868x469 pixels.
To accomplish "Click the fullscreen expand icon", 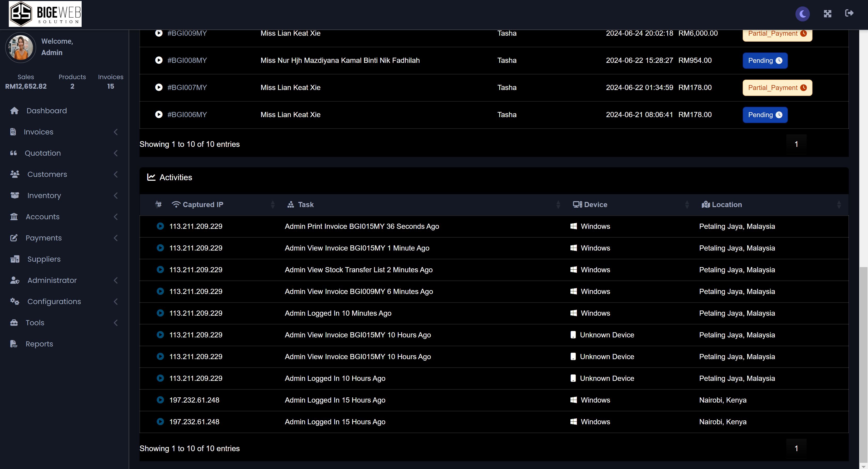I will [827, 14].
